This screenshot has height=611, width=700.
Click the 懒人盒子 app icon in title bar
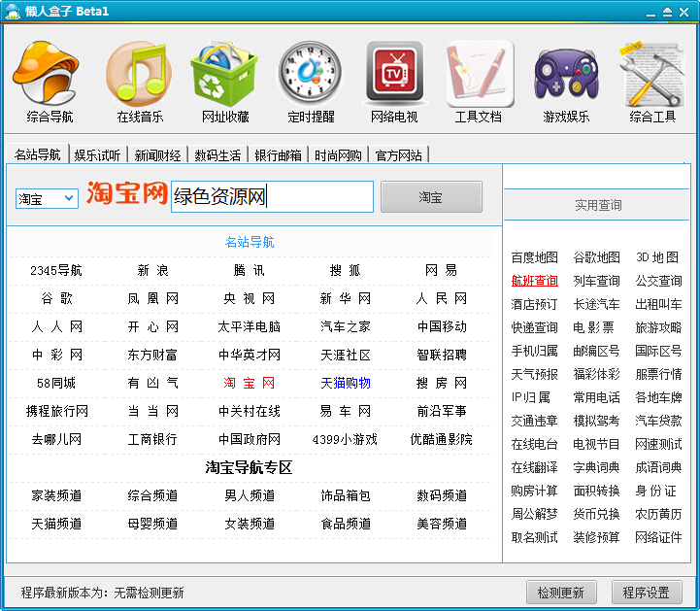13,11
